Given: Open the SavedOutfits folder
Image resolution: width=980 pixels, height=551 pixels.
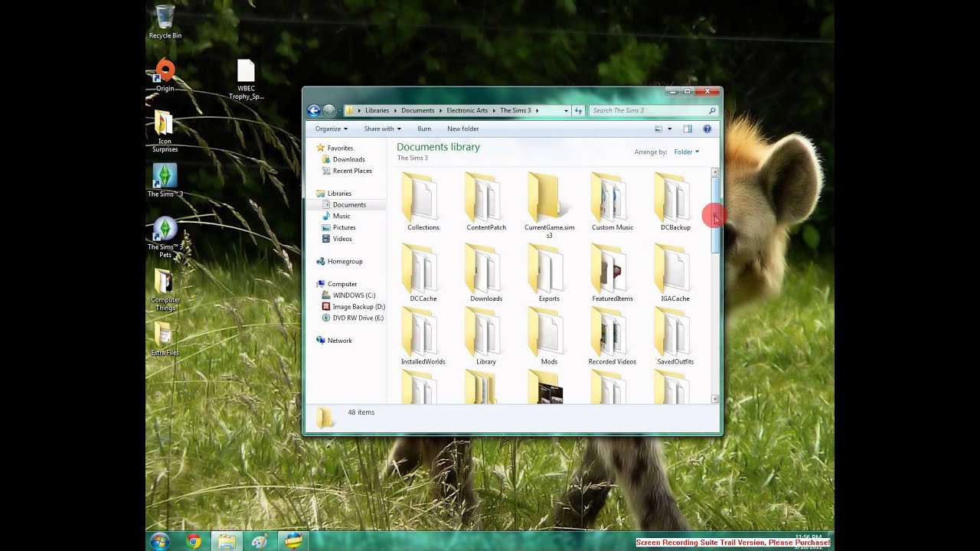Looking at the screenshot, I should [x=675, y=335].
